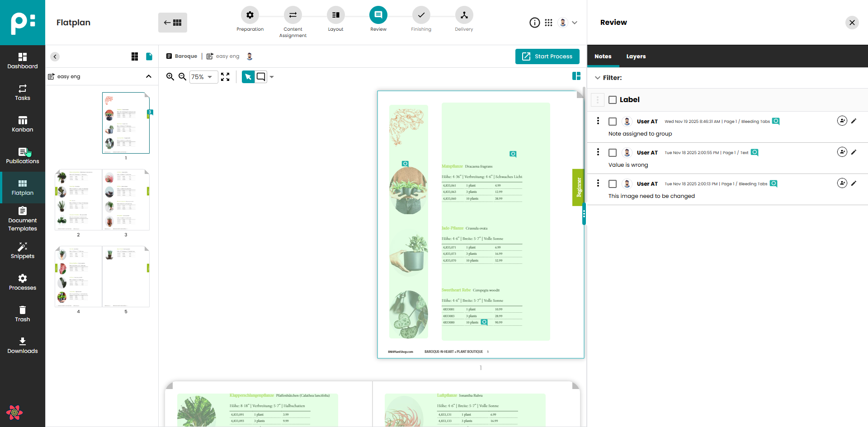
Task: Switch to the Layers tab
Action: click(x=636, y=56)
